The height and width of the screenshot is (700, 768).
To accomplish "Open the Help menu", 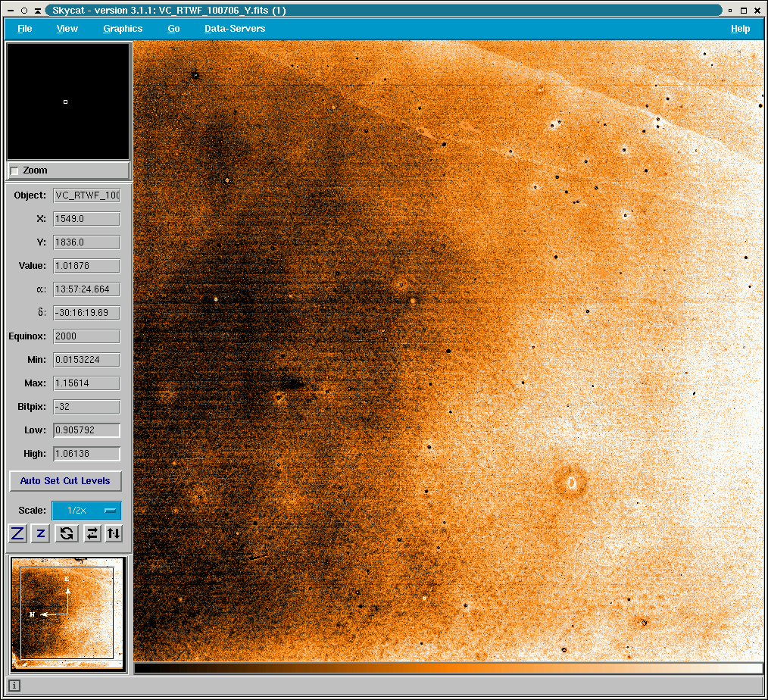I will click(740, 29).
